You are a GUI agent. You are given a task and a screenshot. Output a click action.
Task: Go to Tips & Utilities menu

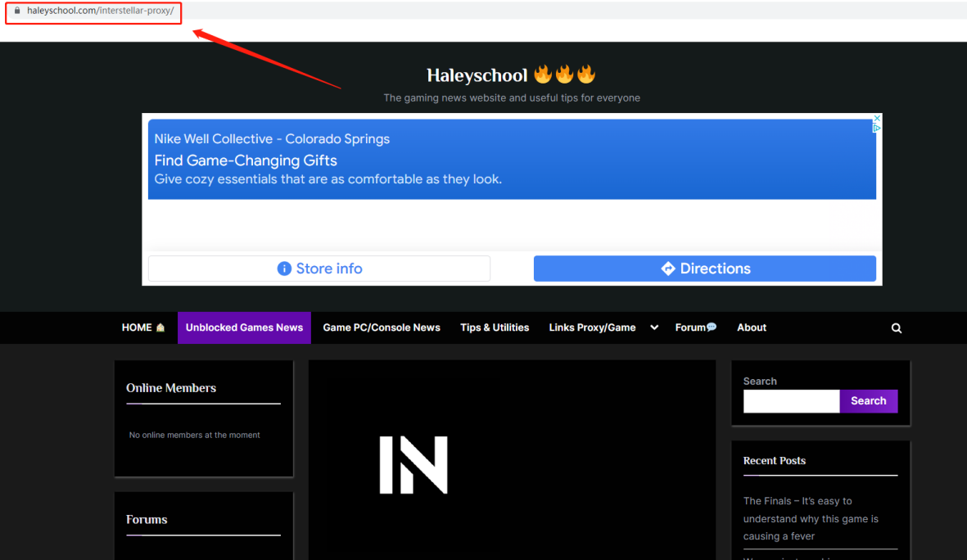[x=495, y=327]
